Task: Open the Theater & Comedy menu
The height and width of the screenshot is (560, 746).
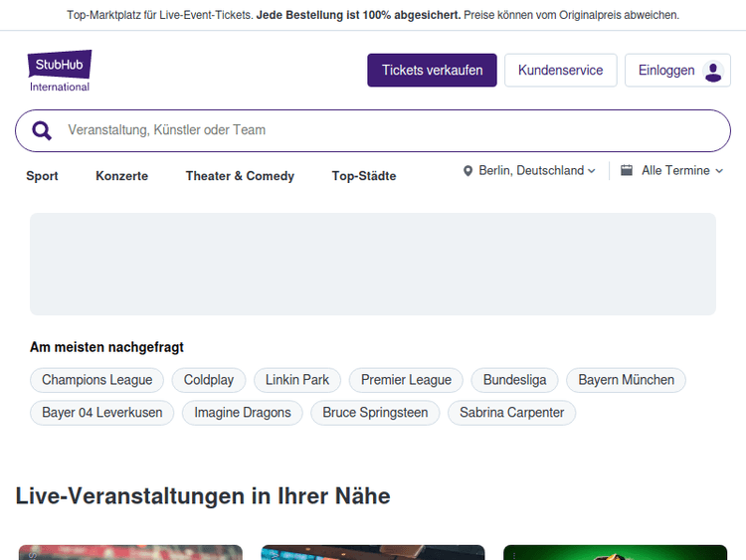Action: pos(240,176)
